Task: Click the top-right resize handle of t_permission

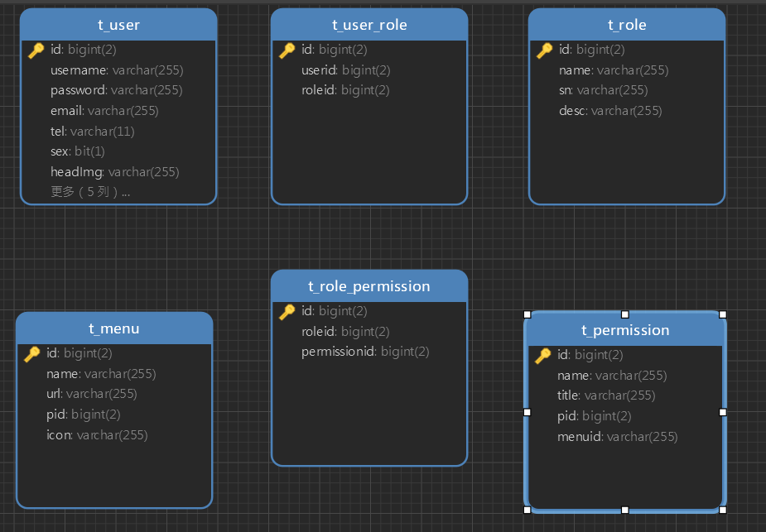Action: (722, 314)
